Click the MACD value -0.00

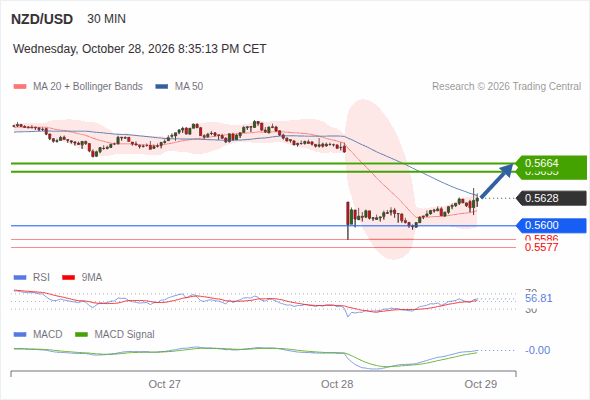pyautogui.click(x=538, y=350)
